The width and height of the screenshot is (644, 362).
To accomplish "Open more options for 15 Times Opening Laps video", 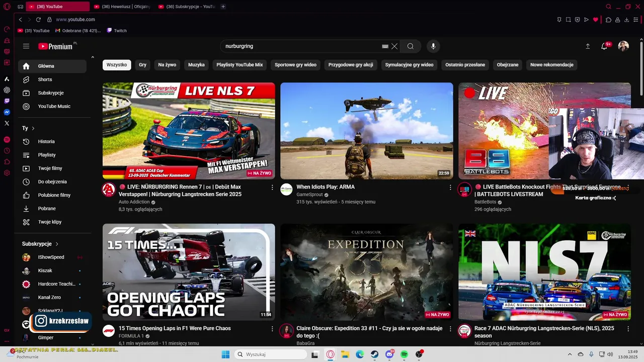I will coord(272,329).
